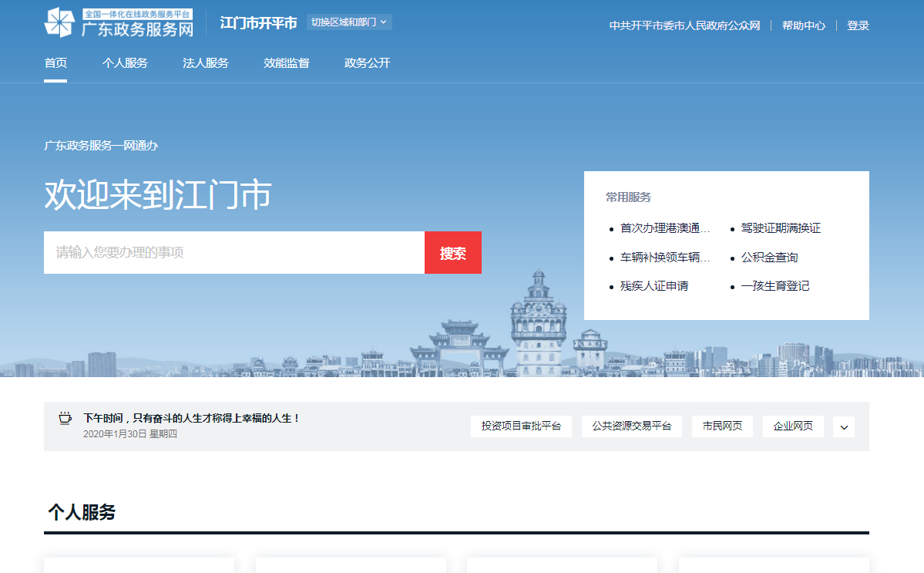Click the 公共资源交易平台 button
This screenshot has height=573, width=924.
(632, 426)
